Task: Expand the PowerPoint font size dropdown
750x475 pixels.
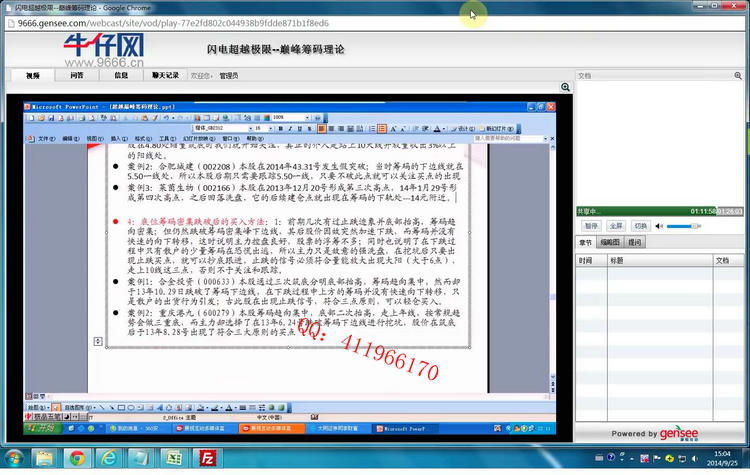Action: point(271,128)
